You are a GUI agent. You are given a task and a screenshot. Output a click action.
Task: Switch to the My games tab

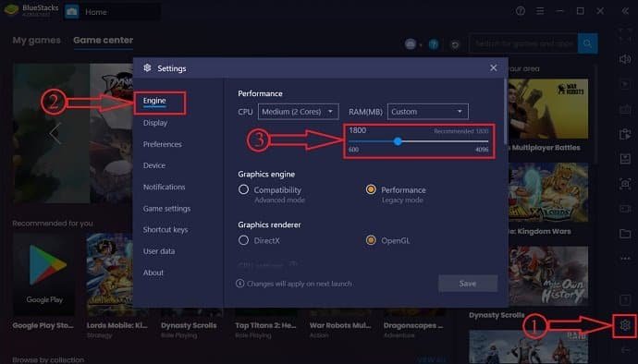pyautogui.click(x=36, y=41)
